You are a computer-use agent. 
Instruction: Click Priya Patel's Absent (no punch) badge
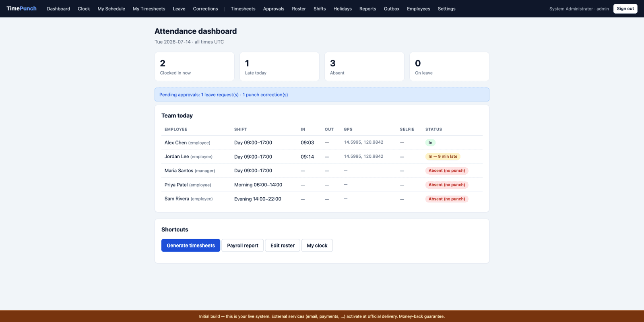[447, 185]
